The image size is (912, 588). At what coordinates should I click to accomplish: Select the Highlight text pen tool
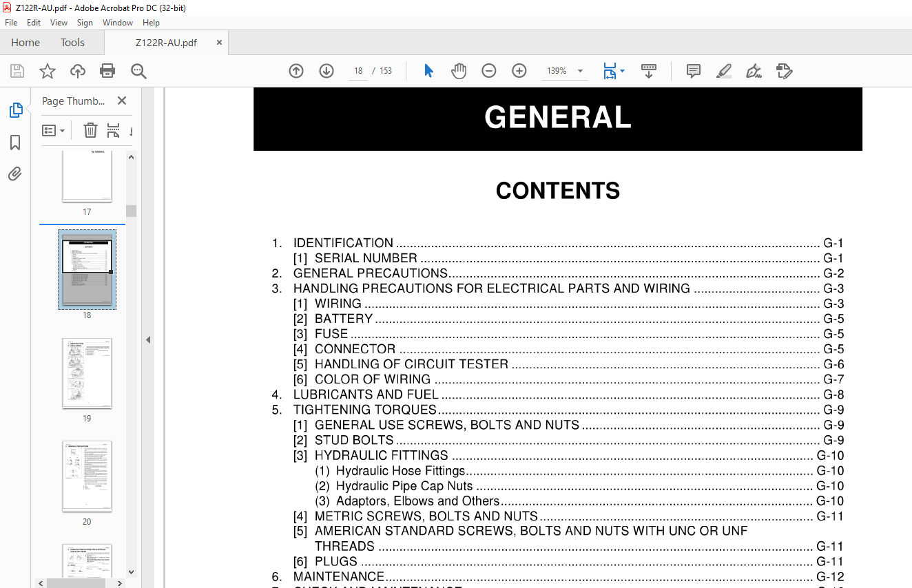click(x=724, y=71)
